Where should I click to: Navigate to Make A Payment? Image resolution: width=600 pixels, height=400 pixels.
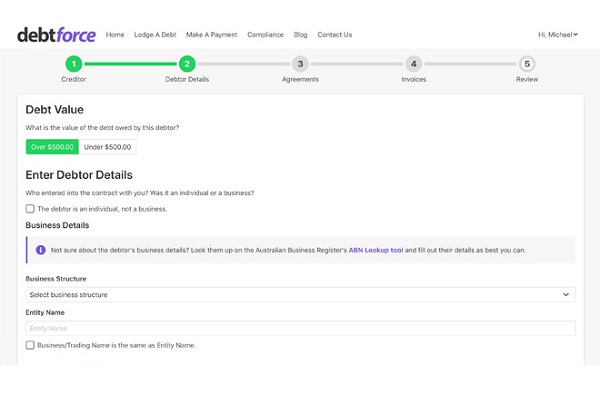(x=212, y=34)
